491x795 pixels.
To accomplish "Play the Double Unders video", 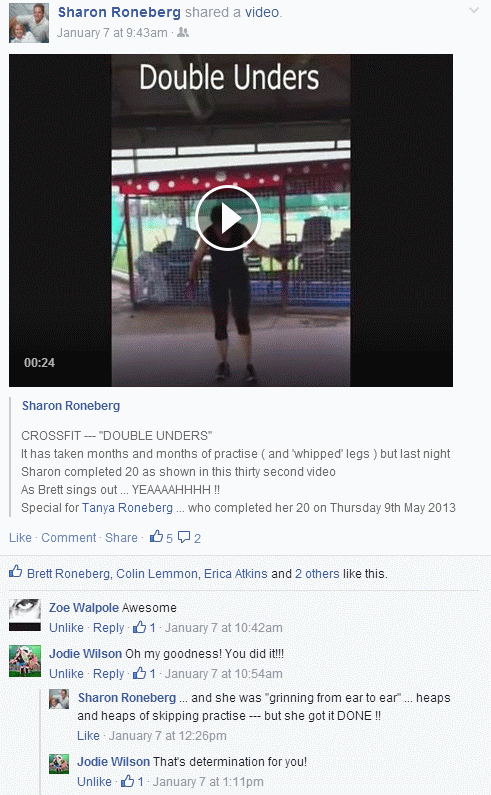I will (x=228, y=218).
